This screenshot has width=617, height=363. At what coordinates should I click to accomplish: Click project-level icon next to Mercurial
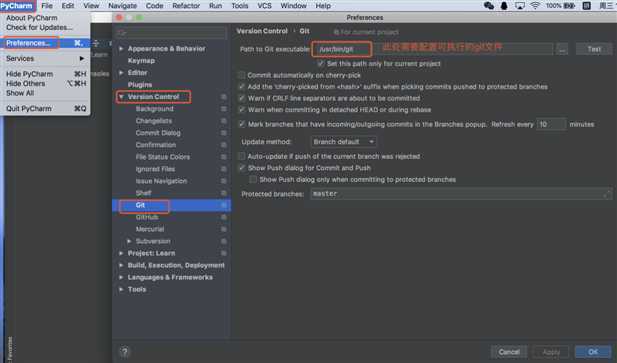pos(224,229)
